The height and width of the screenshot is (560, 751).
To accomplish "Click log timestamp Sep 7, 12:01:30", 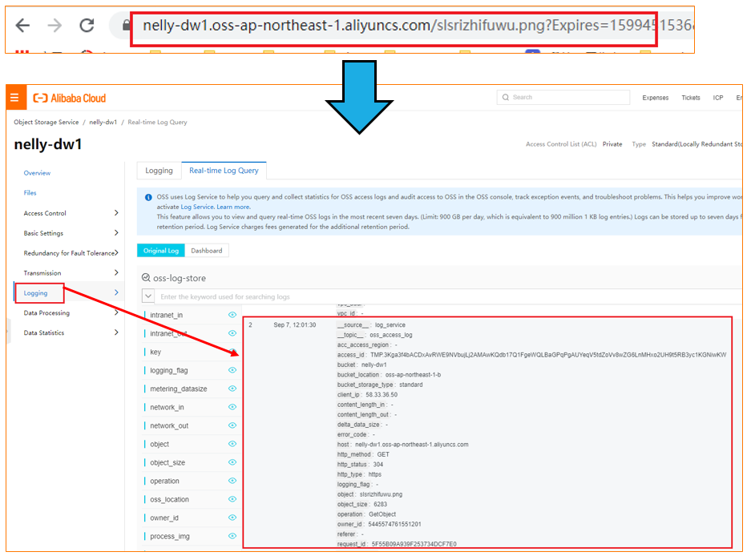I will coord(295,325).
